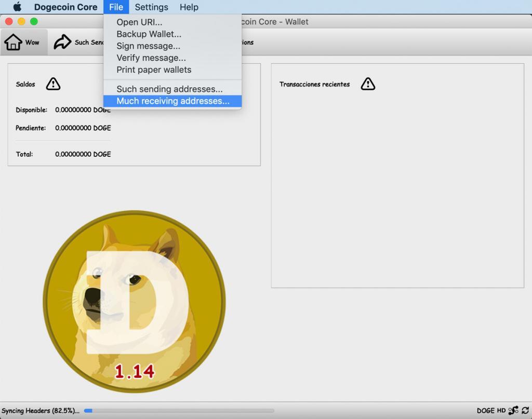Choose Open URI... from the File menu
The image size is (532, 419).
point(172,22)
